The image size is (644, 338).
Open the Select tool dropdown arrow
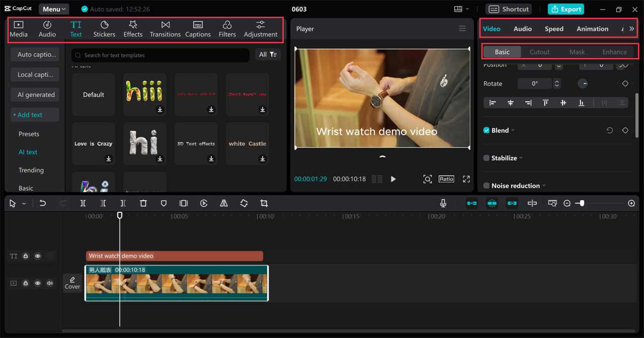24,204
